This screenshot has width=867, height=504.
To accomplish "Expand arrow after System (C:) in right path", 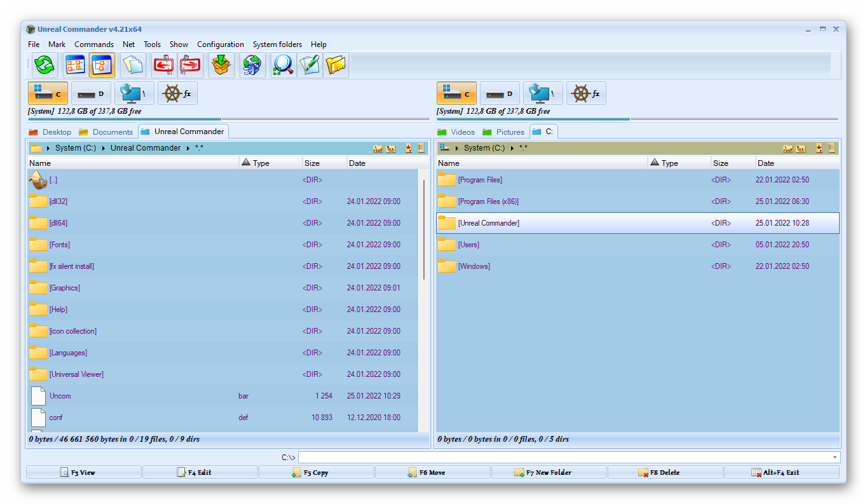I will [x=512, y=148].
